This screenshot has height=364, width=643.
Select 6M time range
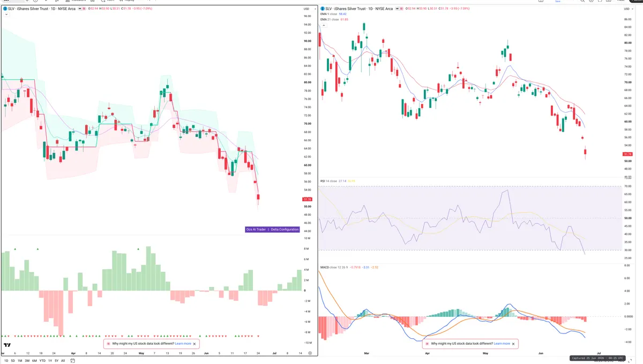pyautogui.click(x=34, y=361)
